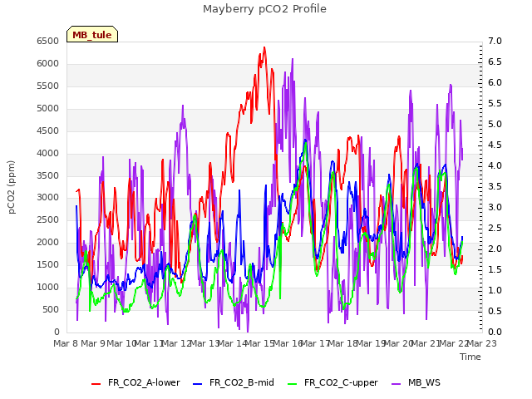Click the 0 left axis tick label

pos(57,332)
